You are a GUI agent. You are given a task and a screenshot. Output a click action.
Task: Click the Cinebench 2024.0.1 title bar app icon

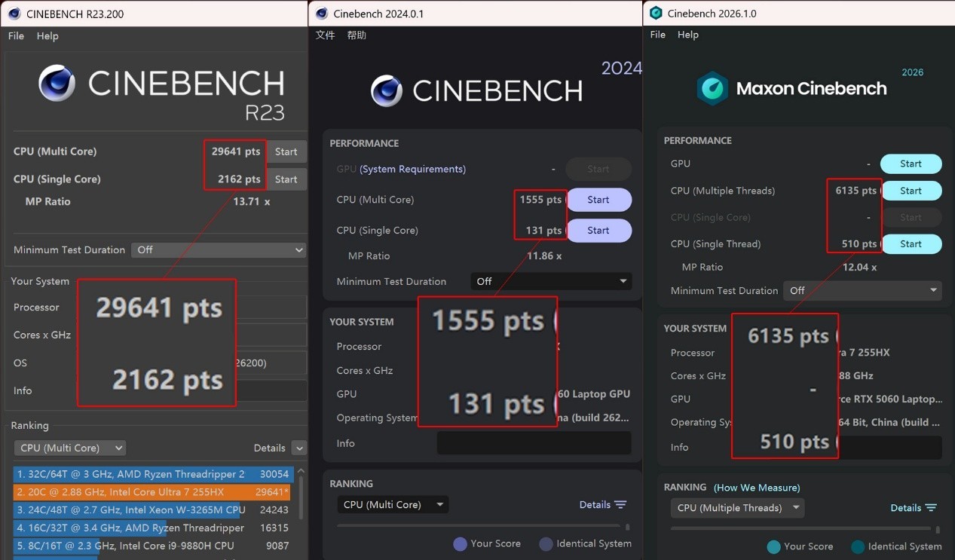[322, 14]
